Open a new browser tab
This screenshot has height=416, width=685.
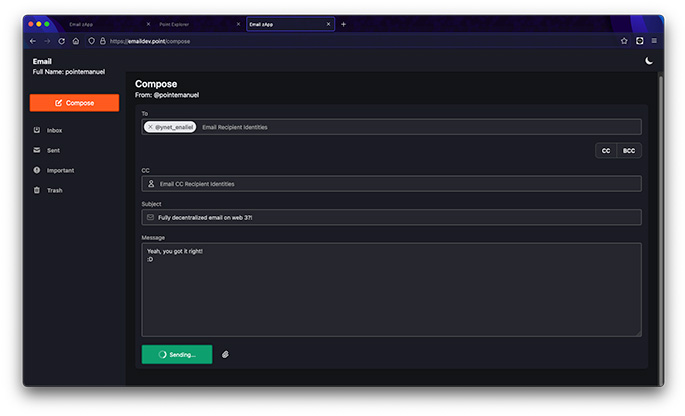tap(343, 24)
